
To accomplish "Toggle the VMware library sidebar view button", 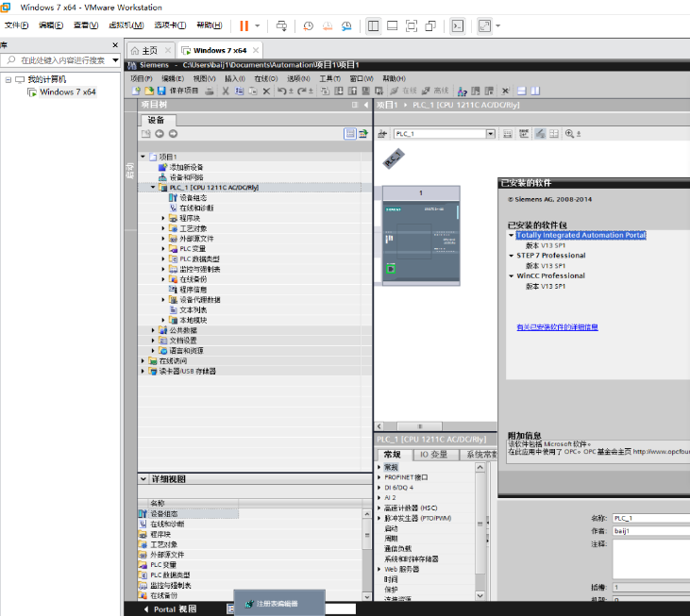I will (373, 25).
